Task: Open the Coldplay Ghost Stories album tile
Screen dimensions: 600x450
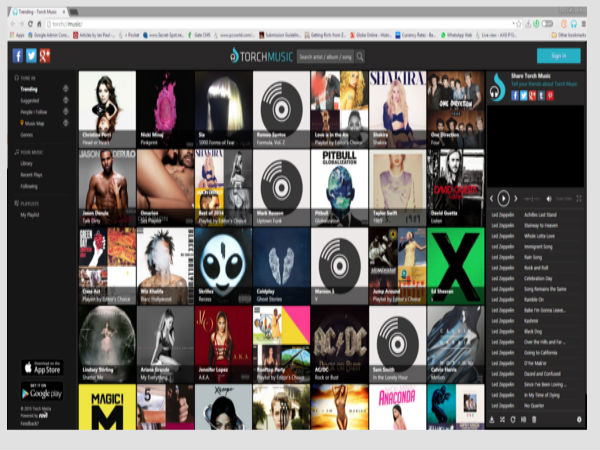Action: pyautogui.click(x=281, y=266)
